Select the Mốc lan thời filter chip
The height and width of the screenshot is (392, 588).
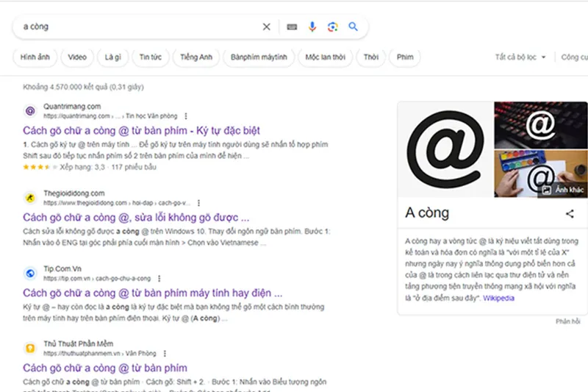point(325,57)
